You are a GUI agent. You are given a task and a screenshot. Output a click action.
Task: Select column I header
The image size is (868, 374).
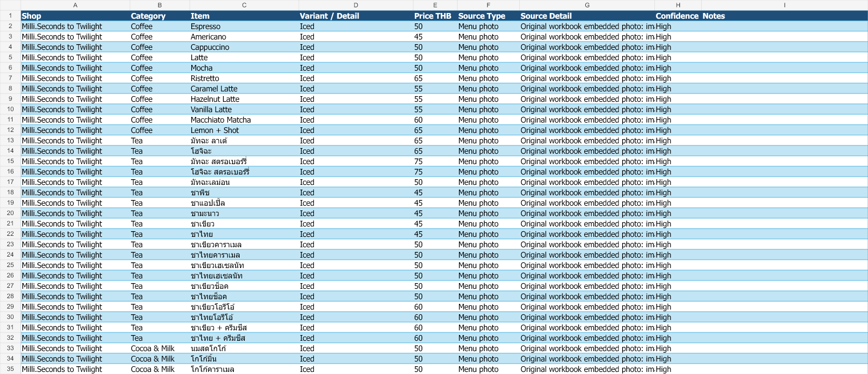(x=784, y=5)
